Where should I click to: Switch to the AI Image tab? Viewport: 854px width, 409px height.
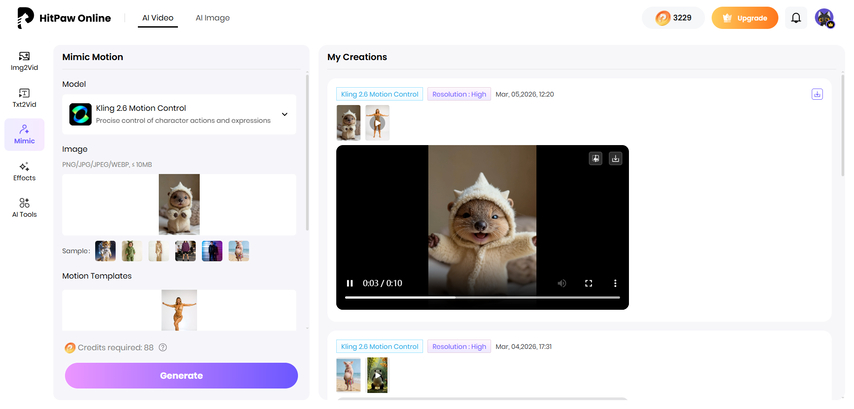pos(212,18)
